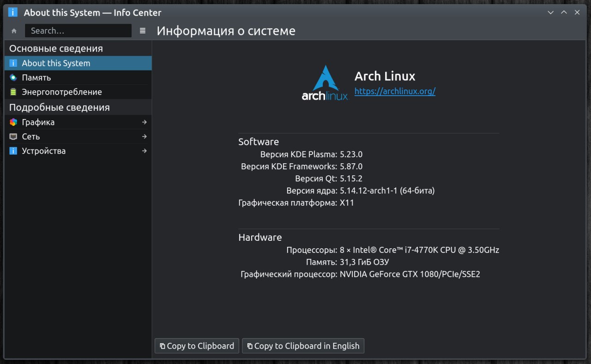This screenshot has width=591, height=364.
Task: Click the KDE Frameworks version 5.87.0 value
Action: click(351, 167)
